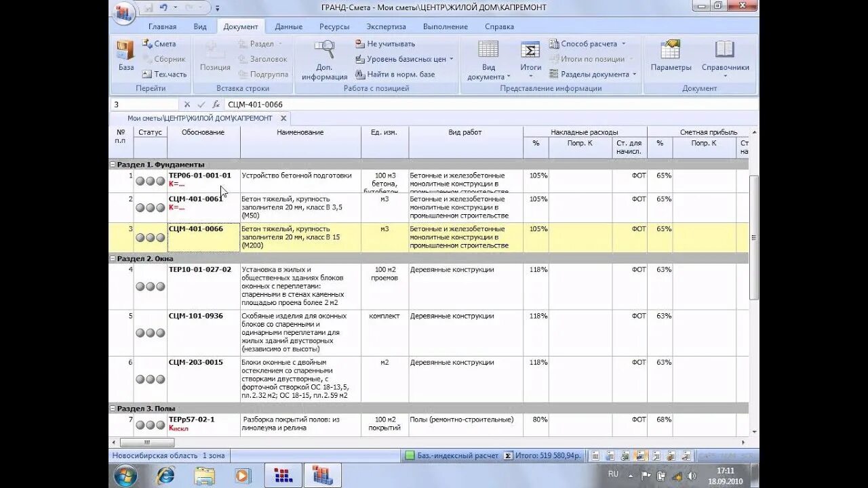
Task: Click the Не учитывать command
Action: (385, 43)
